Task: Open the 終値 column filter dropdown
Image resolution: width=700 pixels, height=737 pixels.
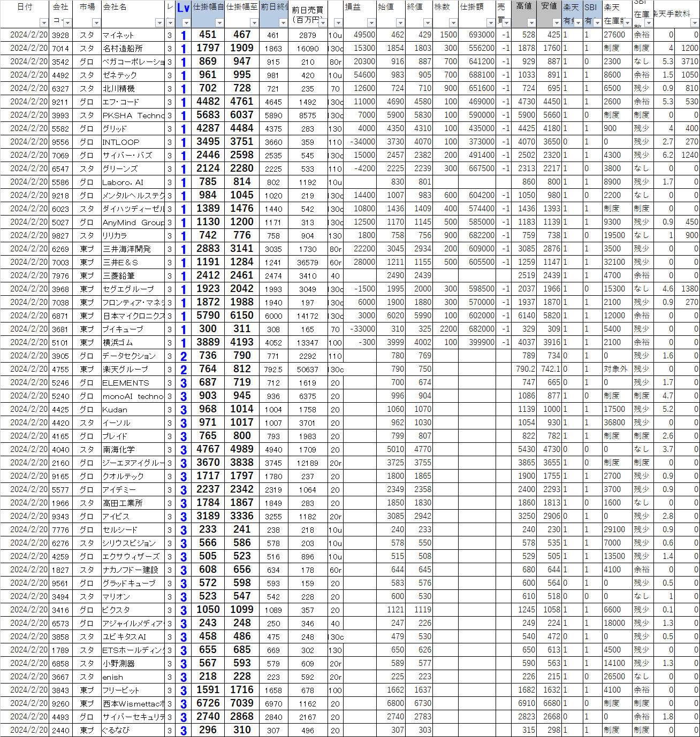Action: (x=427, y=22)
